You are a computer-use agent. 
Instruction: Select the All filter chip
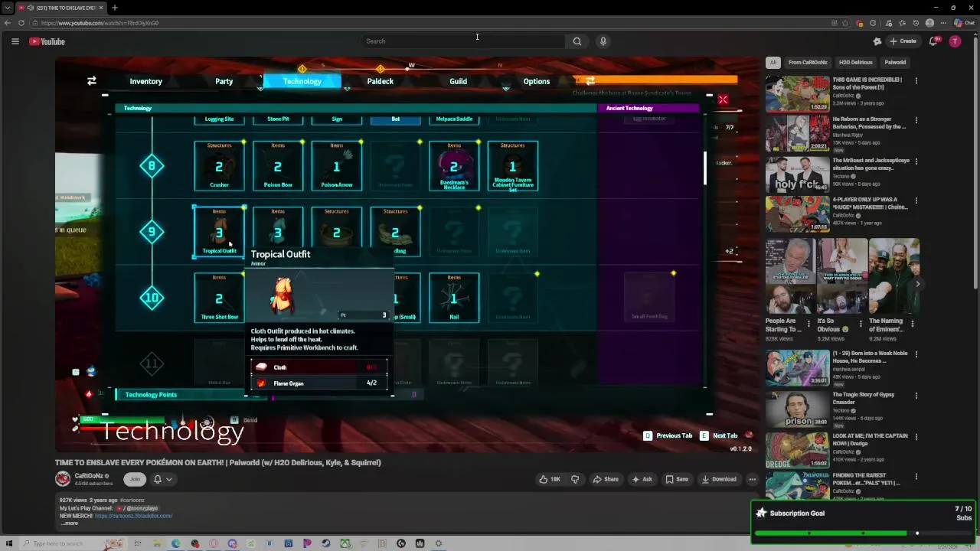773,62
